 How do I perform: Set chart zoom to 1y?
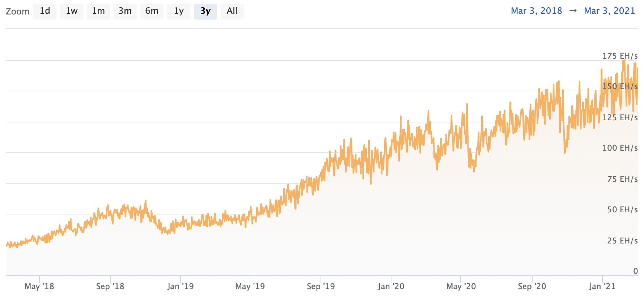coord(179,11)
